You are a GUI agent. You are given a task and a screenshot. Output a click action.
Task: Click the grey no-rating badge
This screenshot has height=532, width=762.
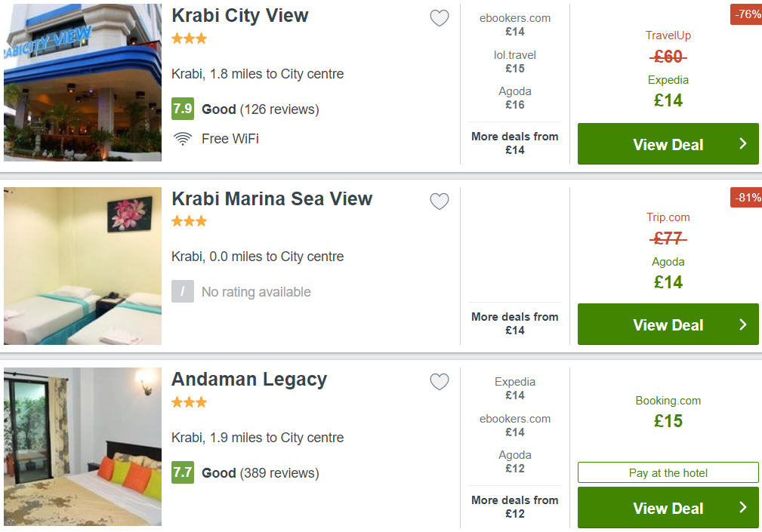(183, 291)
